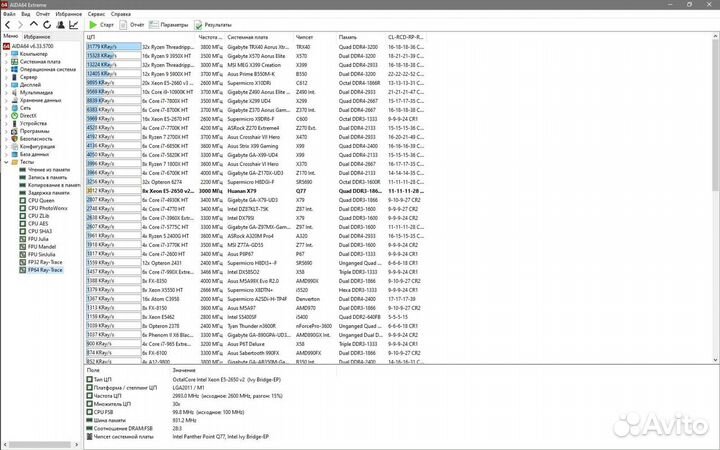Start the benchmark with Старт button
Viewport: 720px width, 450px height.
coord(101,24)
